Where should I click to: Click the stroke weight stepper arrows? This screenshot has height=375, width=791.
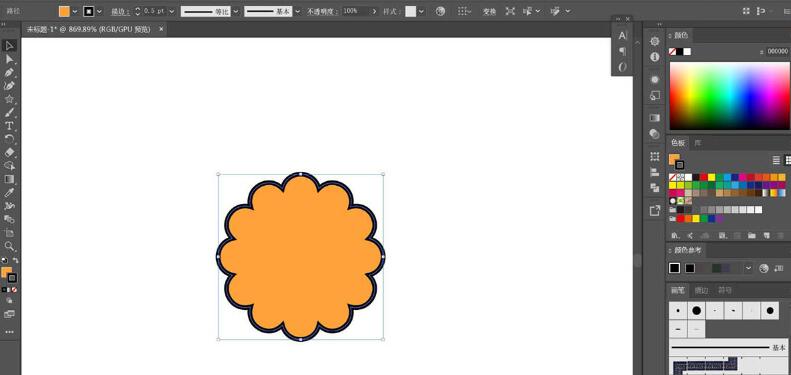[x=138, y=11]
